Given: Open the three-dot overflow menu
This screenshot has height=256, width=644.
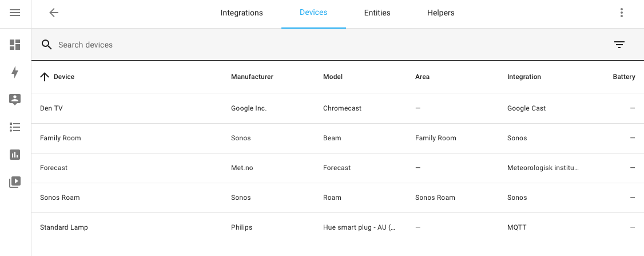Looking at the screenshot, I should tap(621, 13).
